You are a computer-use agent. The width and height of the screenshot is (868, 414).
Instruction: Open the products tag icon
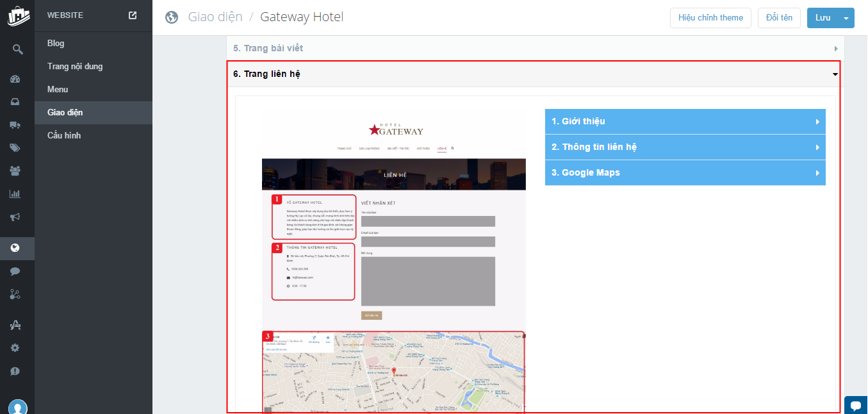pos(15,148)
